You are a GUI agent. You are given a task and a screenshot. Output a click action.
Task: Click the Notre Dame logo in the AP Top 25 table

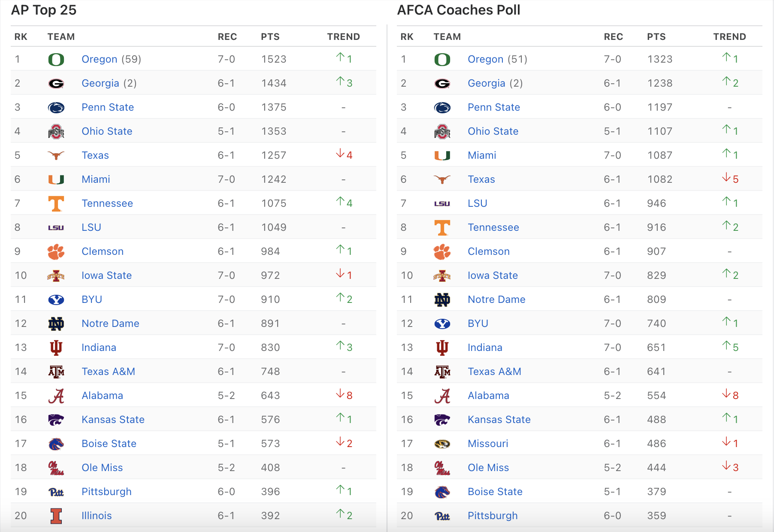[x=56, y=323]
